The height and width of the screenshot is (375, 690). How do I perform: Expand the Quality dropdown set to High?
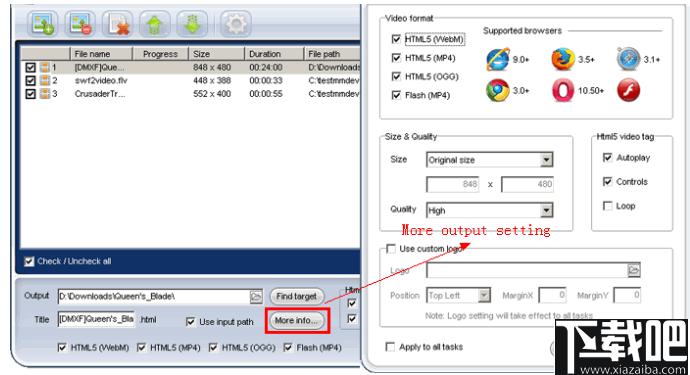[x=489, y=210]
